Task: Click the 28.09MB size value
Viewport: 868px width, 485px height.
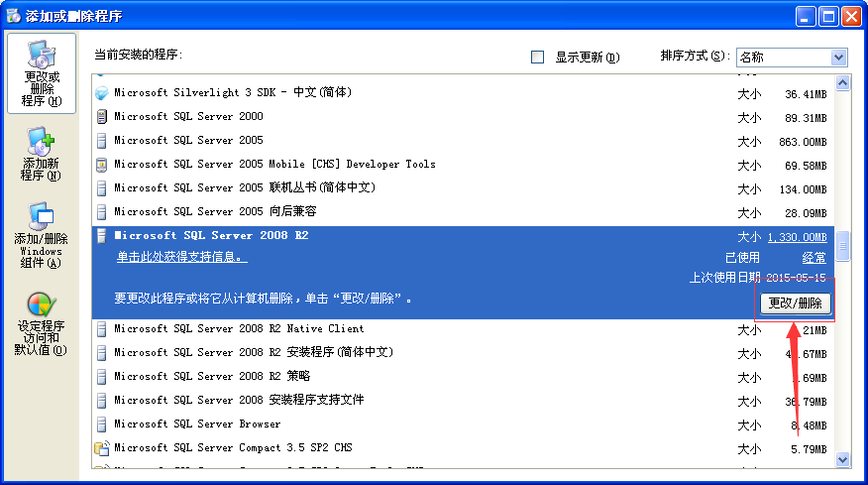Action: click(x=806, y=213)
